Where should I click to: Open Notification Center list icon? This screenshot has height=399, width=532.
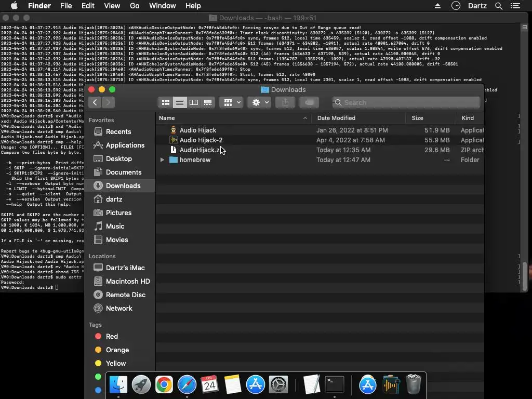point(515,6)
